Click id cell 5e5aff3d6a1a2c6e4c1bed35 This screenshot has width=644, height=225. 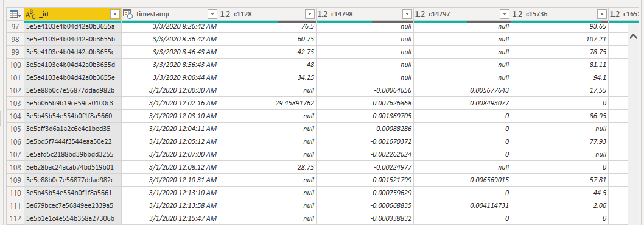[68, 129]
